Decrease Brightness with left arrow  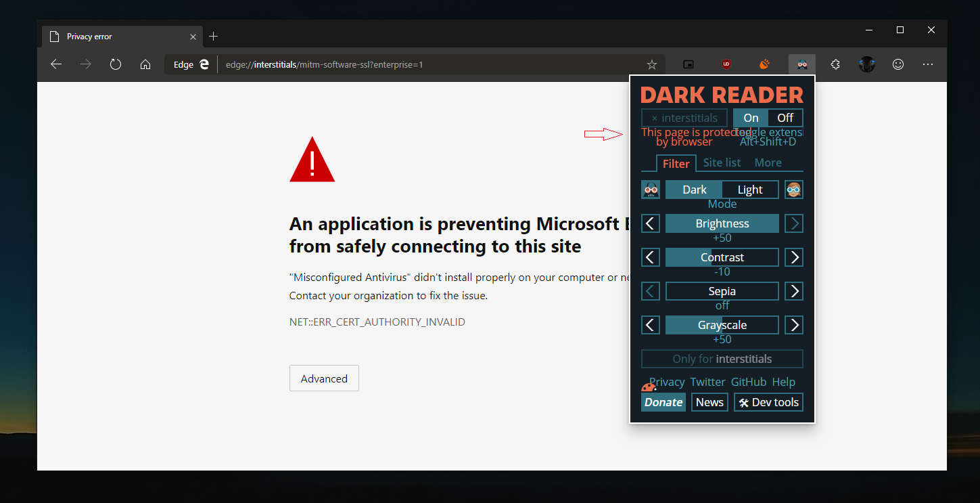pos(650,223)
